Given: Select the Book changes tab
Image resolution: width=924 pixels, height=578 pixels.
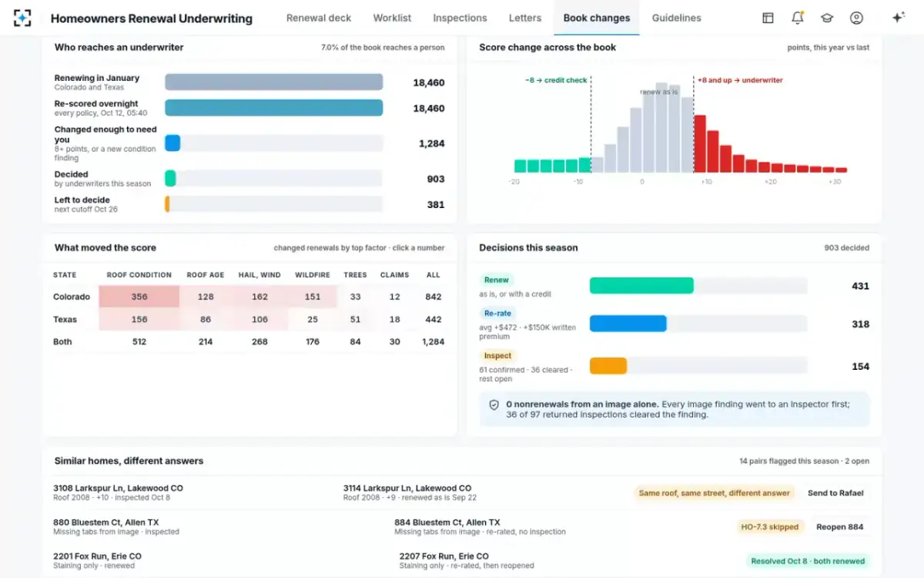Looking at the screenshot, I should 597,18.
